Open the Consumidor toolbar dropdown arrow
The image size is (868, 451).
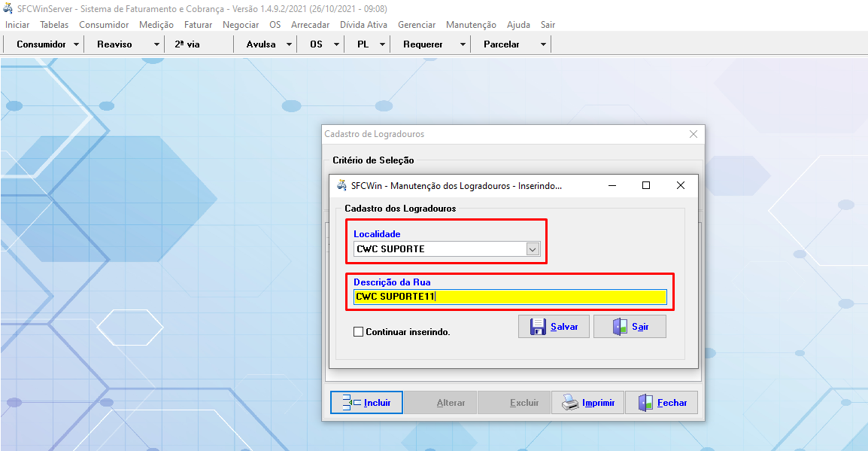[77, 44]
